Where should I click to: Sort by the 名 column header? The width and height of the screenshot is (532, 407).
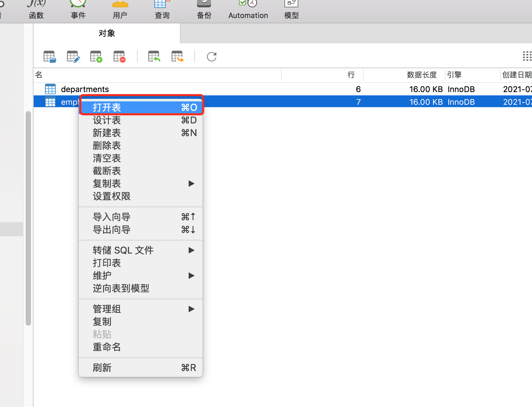click(157, 75)
